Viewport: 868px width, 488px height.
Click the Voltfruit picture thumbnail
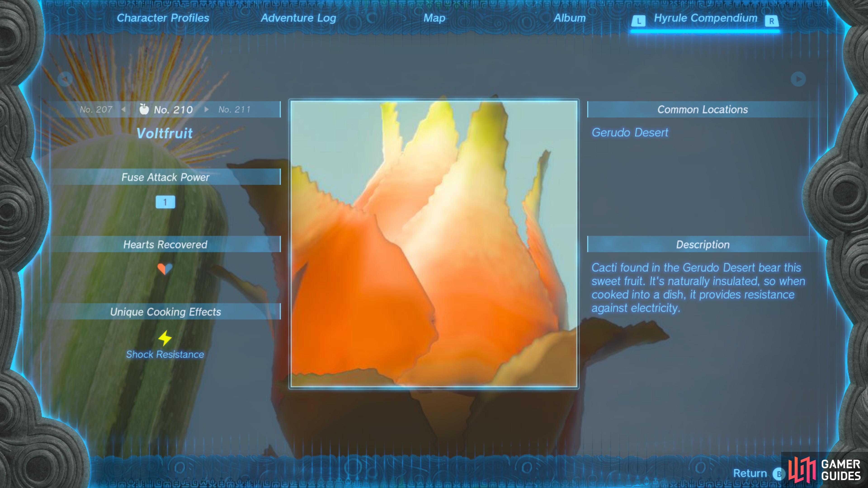(x=434, y=244)
